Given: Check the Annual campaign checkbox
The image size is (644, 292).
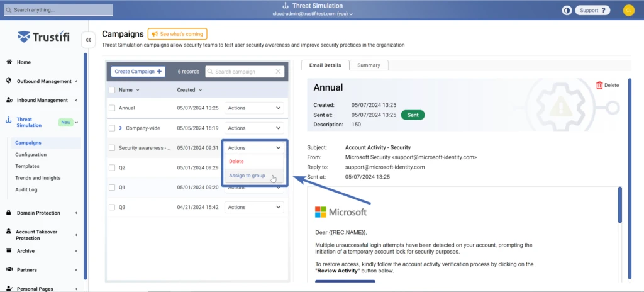Looking at the screenshot, I should [112, 108].
